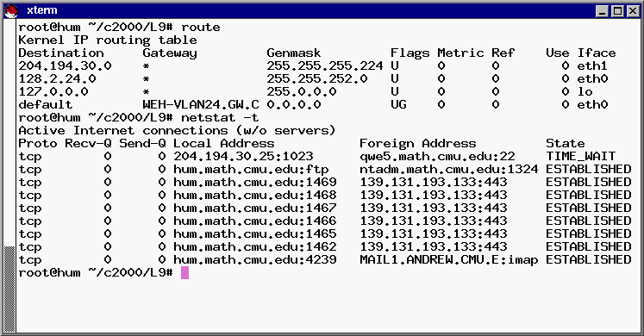644x336 pixels.
Task: Click the 'Active Internet connections' line
Action: [x=177, y=130]
